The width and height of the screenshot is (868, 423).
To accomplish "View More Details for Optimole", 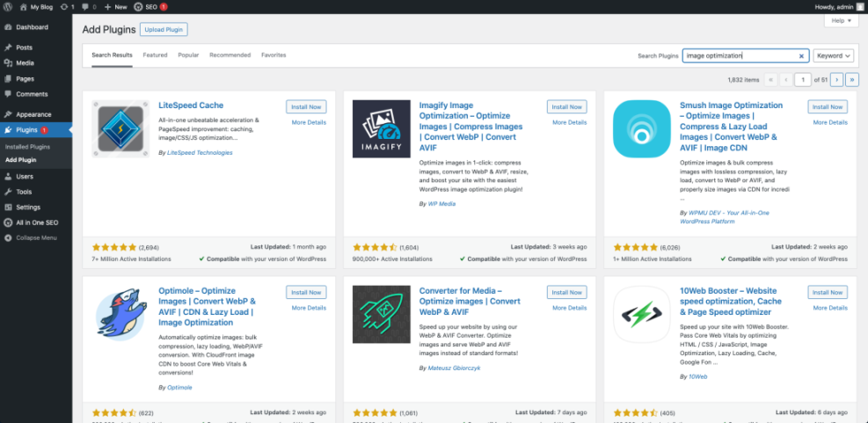I will (x=309, y=308).
